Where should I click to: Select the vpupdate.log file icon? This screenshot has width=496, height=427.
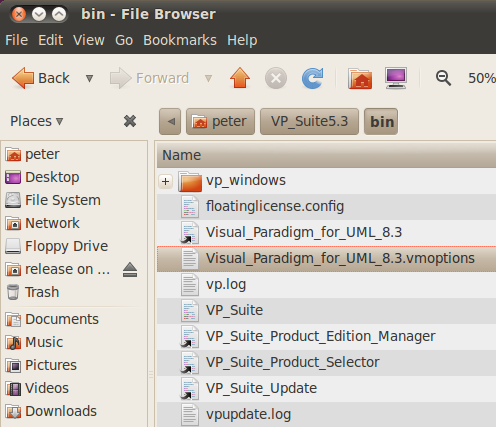tap(190, 415)
